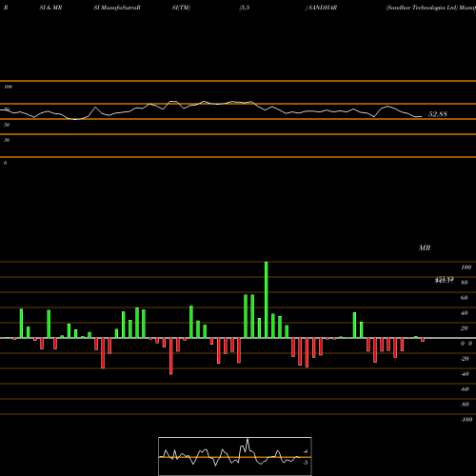Click the RSI value label 52.88
This screenshot has width=476, height=476.
pyautogui.click(x=437, y=114)
